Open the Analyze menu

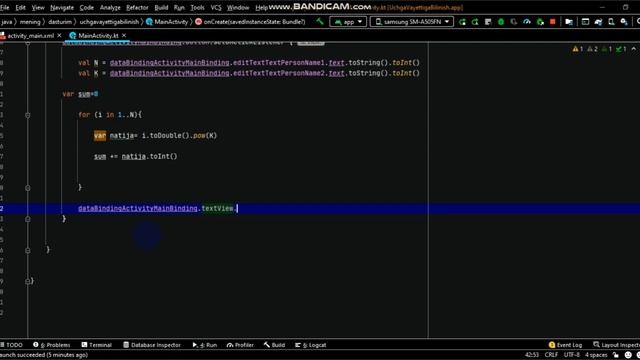[x=110, y=7]
